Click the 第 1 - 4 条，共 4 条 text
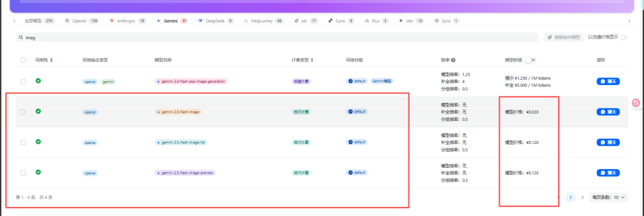644x216 pixels. point(34,198)
